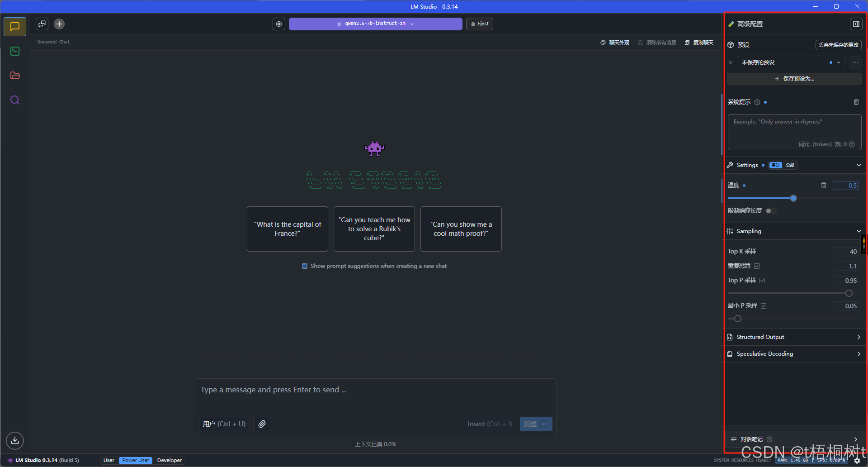868x467 pixels.
Task: Click the Structured Output section icon
Action: click(x=730, y=337)
